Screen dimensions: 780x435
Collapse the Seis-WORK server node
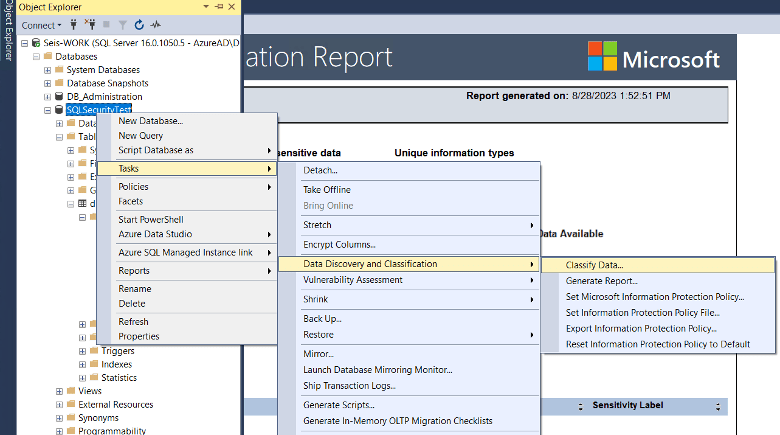pos(24,43)
